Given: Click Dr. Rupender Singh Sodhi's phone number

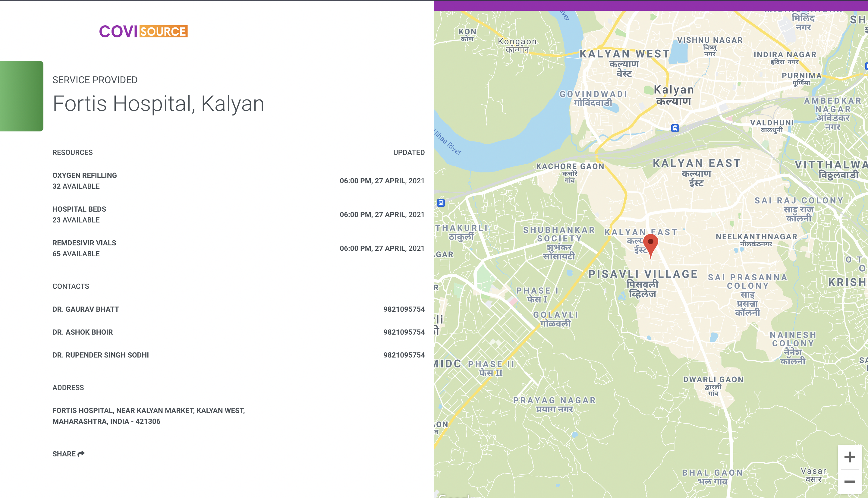Looking at the screenshot, I should click(x=404, y=355).
